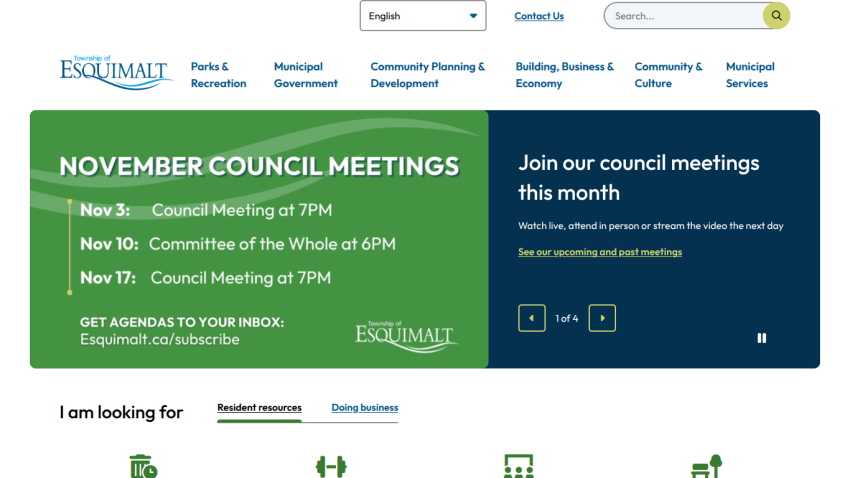850x478 pixels.
Task: Click the '1 of 4' slide counter
Action: (566, 318)
